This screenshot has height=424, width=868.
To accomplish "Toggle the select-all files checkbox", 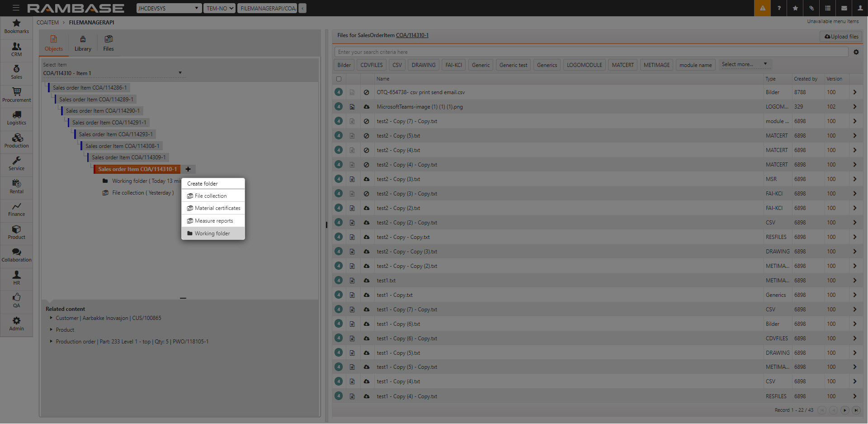I will pos(339,79).
